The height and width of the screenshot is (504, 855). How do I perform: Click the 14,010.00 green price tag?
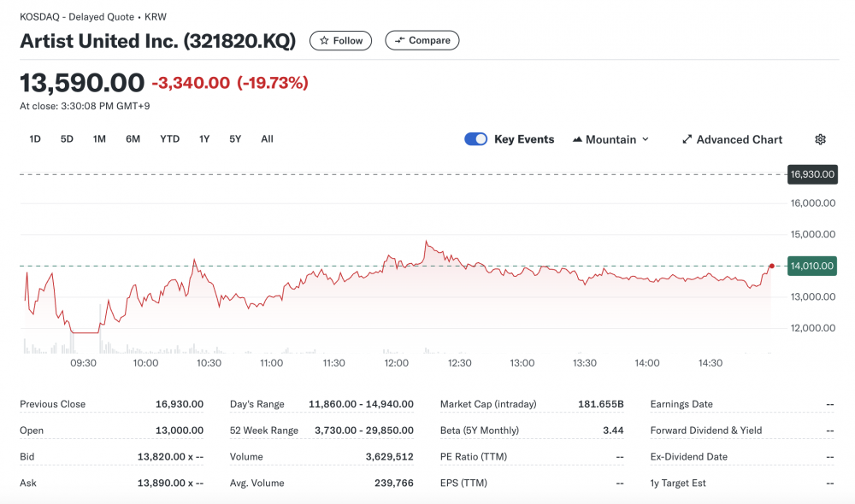(x=812, y=266)
